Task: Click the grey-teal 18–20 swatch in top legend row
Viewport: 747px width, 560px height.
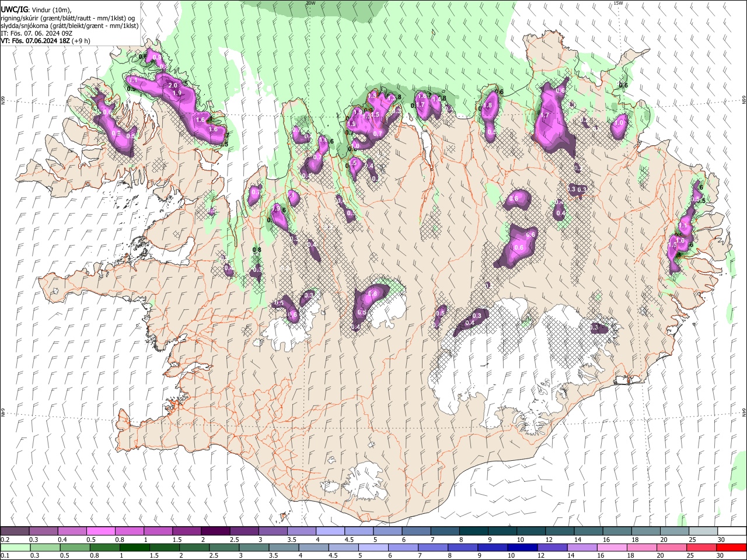Action: (645, 531)
